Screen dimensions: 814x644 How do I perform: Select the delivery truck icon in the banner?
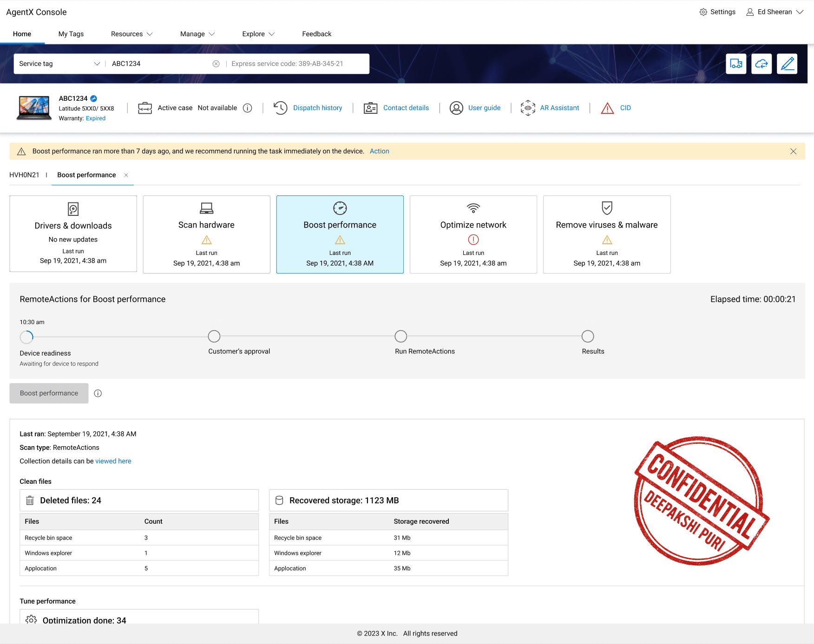(736, 64)
